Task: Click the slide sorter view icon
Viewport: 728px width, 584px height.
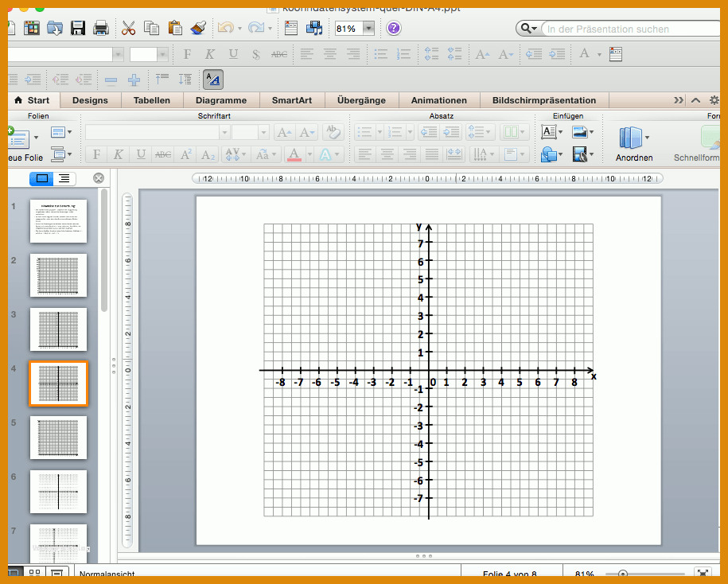Action: 34,573
